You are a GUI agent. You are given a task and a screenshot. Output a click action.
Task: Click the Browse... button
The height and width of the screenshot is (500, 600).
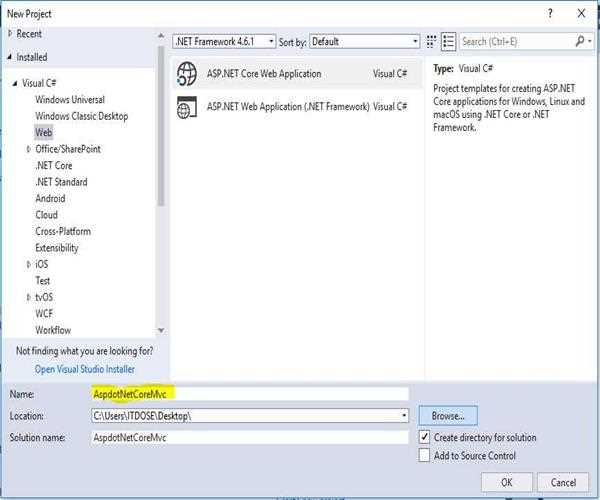pyautogui.click(x=448, y=415)
